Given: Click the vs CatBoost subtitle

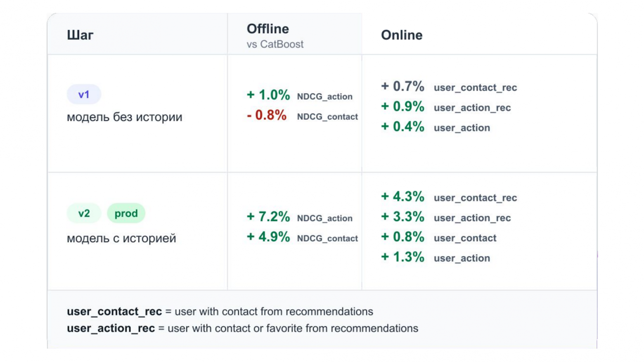Looking at the screenshot, I should coord(275,44).
